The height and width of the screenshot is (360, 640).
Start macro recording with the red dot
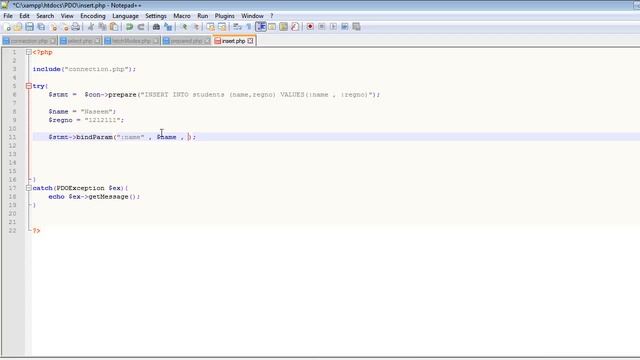click(310, 27)
